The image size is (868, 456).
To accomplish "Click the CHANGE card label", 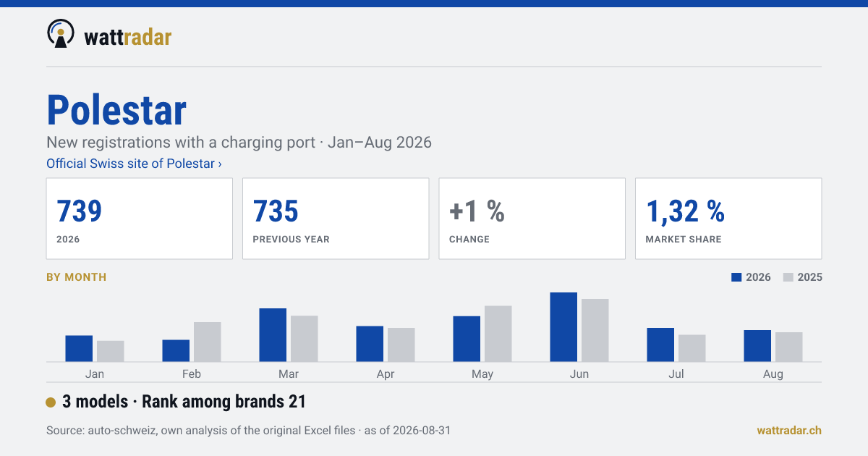I will tap(469, 240).
